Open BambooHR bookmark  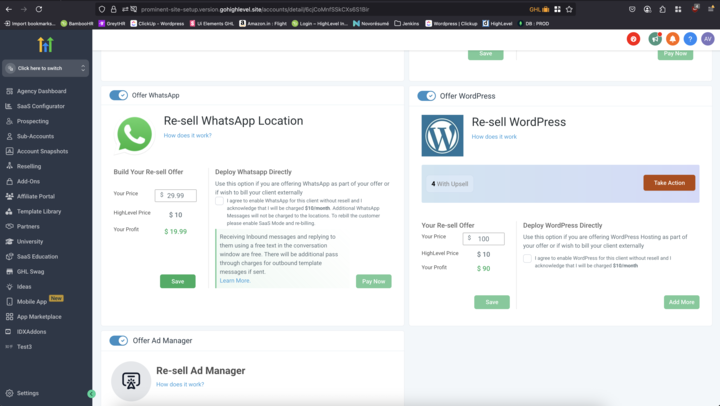pyautogui.click(x=77, y=23)
